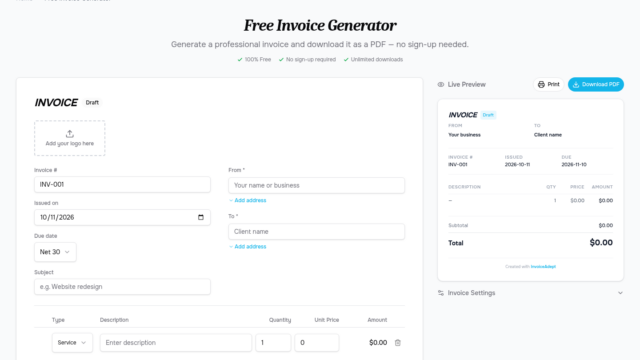Open the InvoiceAdept link in preview

point(543,267)
